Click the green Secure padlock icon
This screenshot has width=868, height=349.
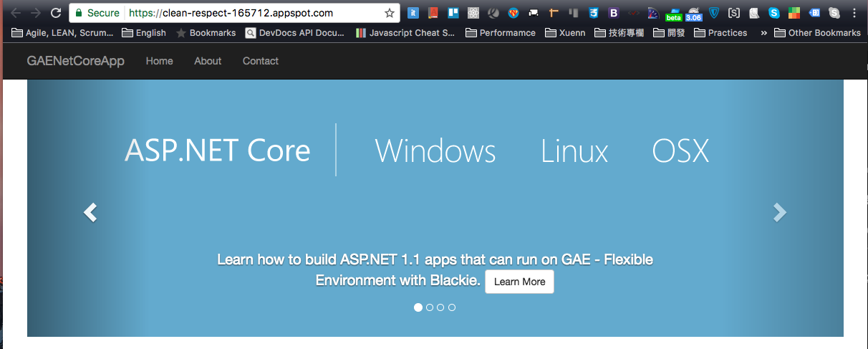79,13
